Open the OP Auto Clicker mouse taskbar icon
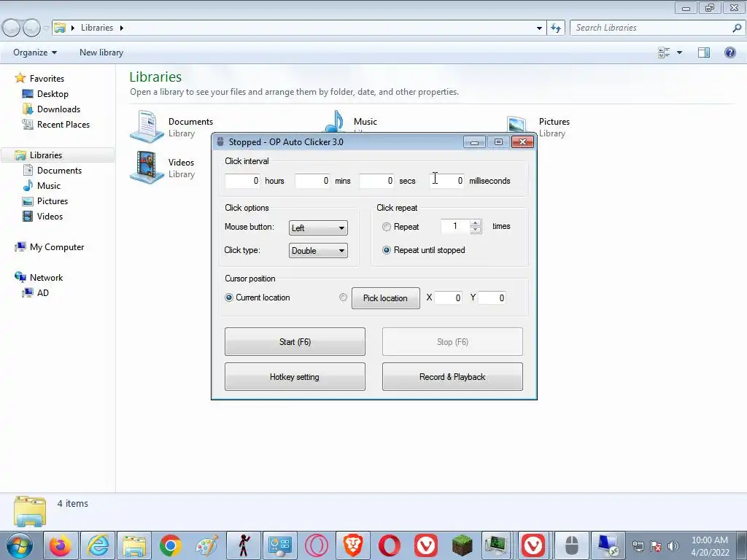This screenshot has width=747, height=560. point(571,545)
